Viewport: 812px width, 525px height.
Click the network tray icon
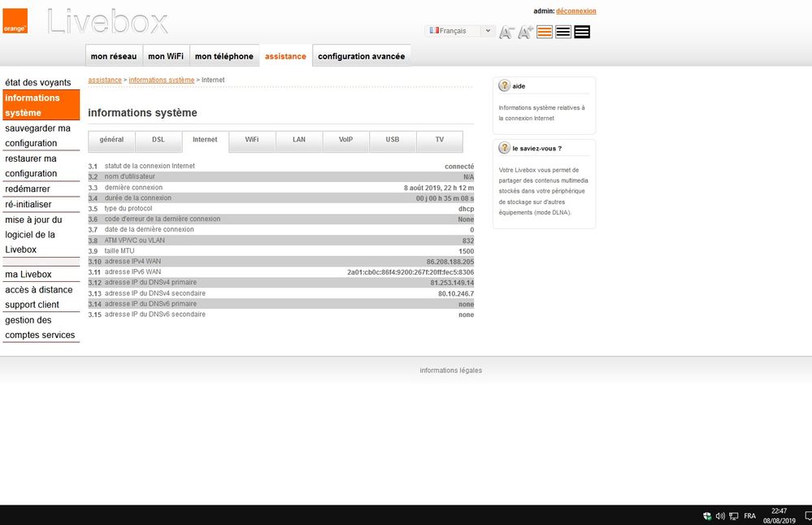(734, 516)
